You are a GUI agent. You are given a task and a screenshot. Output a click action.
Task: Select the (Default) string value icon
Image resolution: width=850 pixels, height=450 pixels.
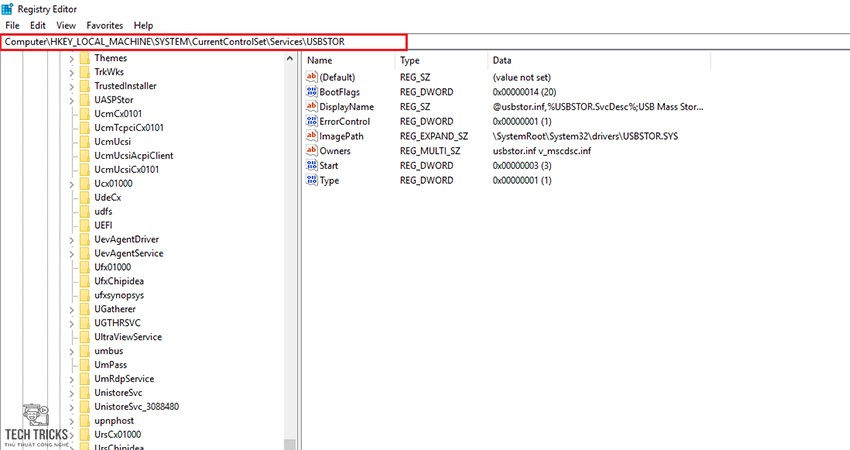(311, 77)
